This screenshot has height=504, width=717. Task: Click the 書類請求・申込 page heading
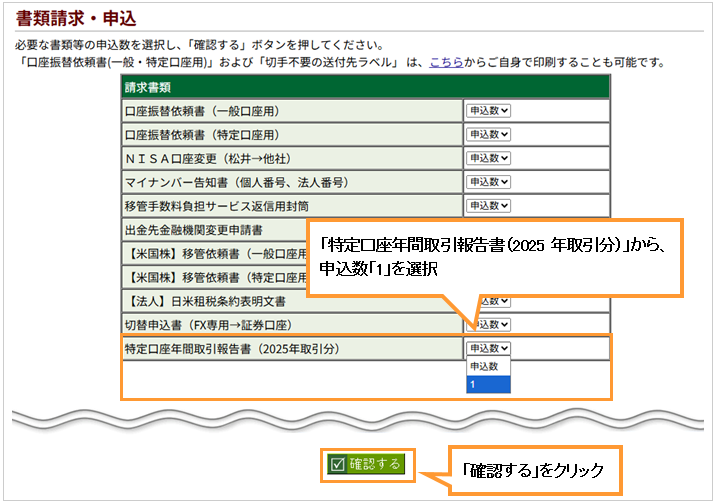[77, 19]
